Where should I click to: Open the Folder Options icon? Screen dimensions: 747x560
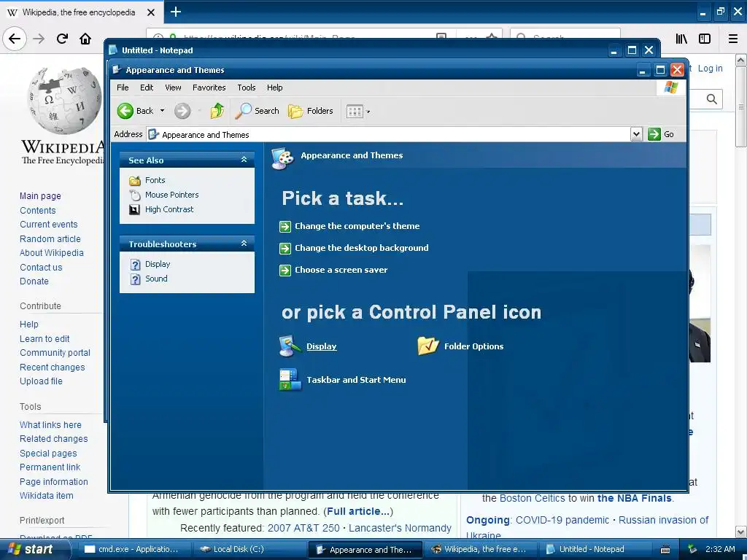point(427,346)
